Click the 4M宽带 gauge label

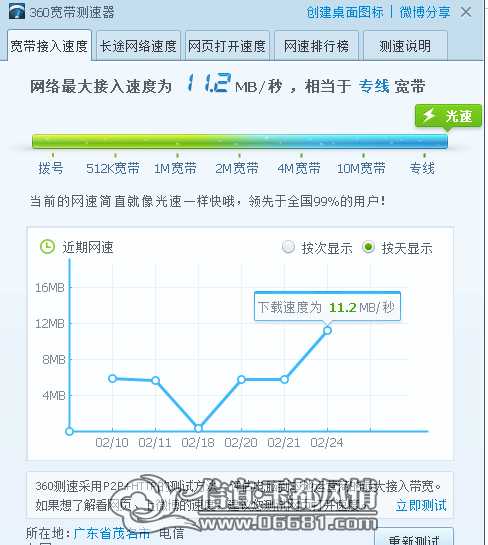299,169
